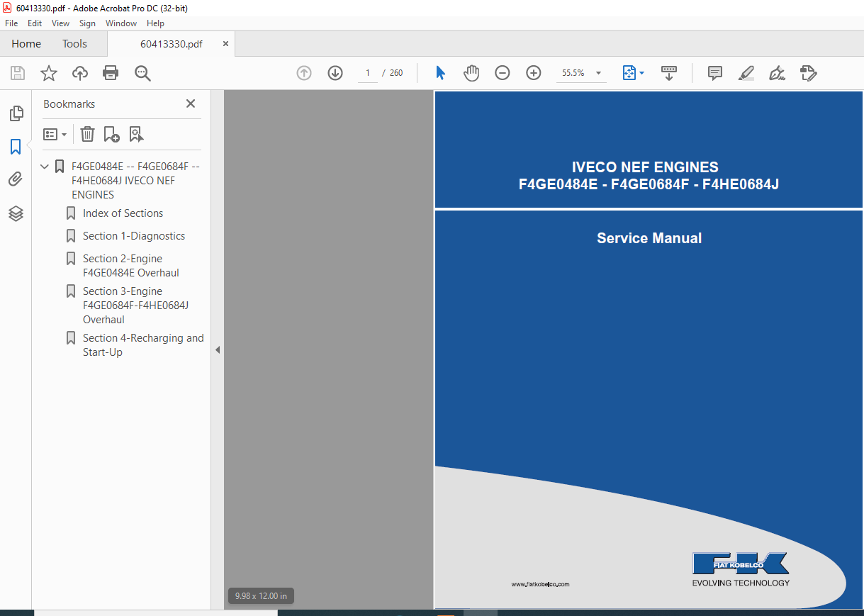Viewport: 864px width, 616px height.
Task: Click the IVECO NEF ENGINES title text
Action: click(645, 167)
